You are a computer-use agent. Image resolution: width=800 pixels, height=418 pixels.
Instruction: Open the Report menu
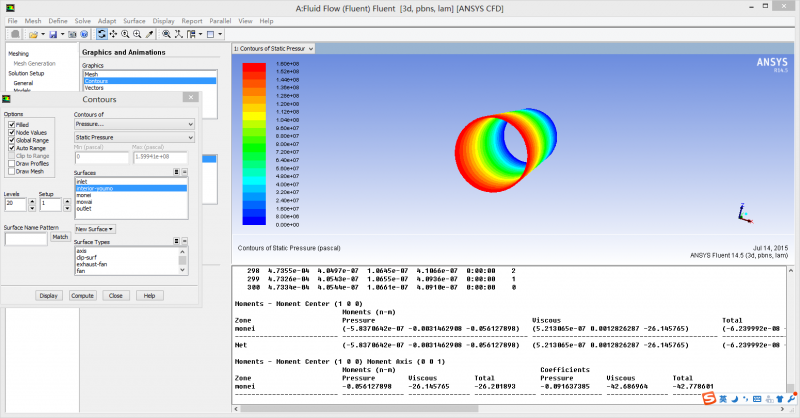192,20
